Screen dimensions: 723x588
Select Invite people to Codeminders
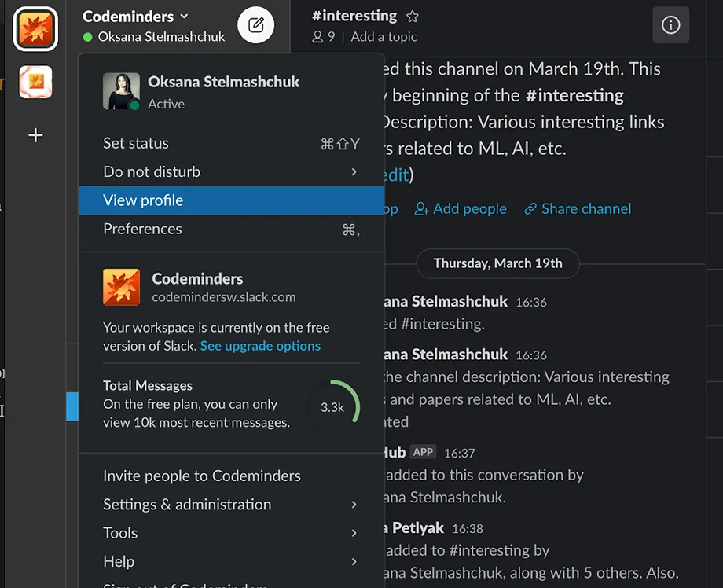coord(202,476)
